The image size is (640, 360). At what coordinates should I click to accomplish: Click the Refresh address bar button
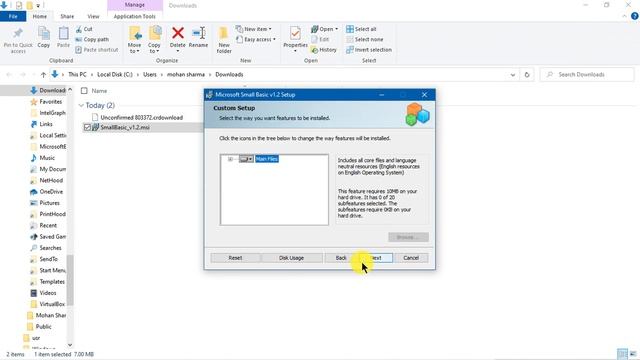click(527, 75)
